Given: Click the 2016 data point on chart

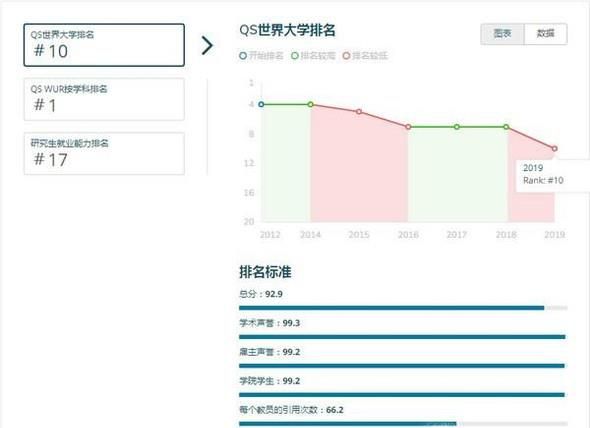Looking at the screenshot, I should point(408,127).
